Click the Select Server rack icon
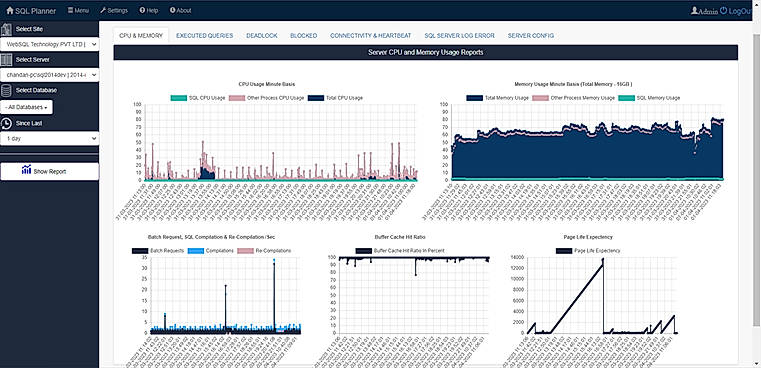761x368 pixels. [6, 60]
